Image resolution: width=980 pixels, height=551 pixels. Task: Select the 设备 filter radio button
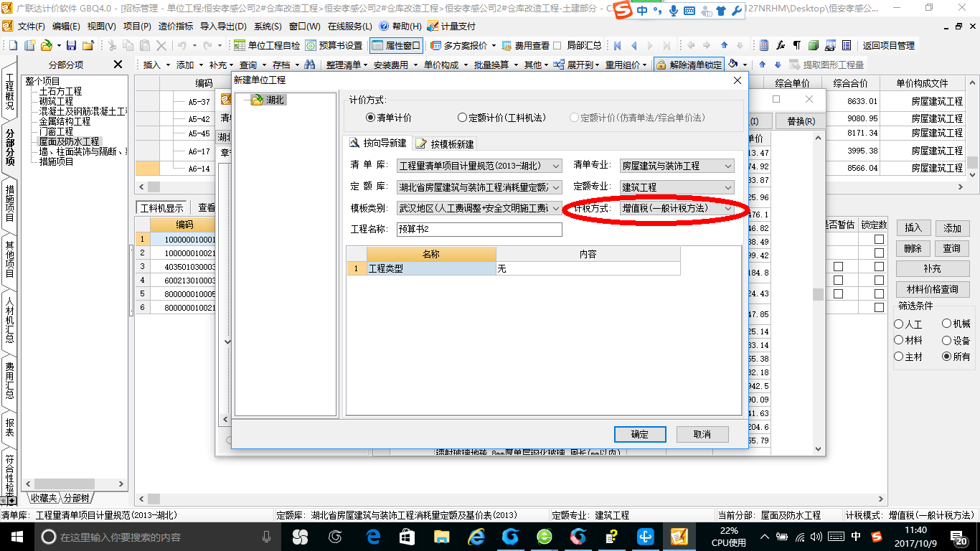[x=947, y=341]
